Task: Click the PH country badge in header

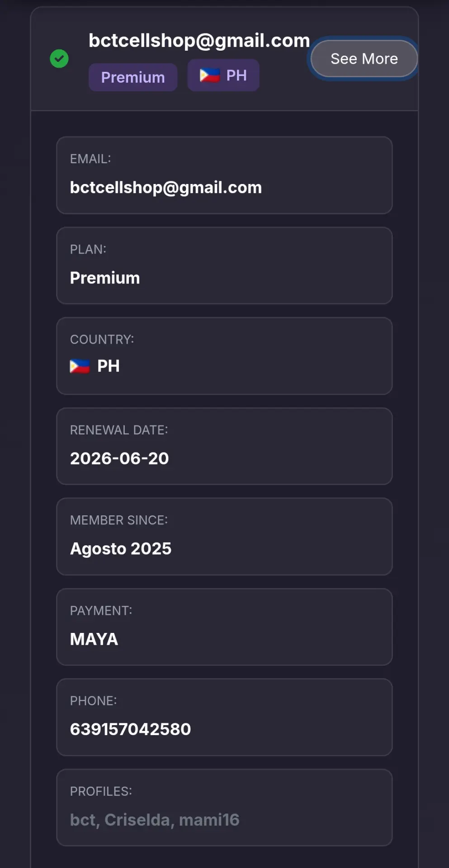Action: (223, 75)
